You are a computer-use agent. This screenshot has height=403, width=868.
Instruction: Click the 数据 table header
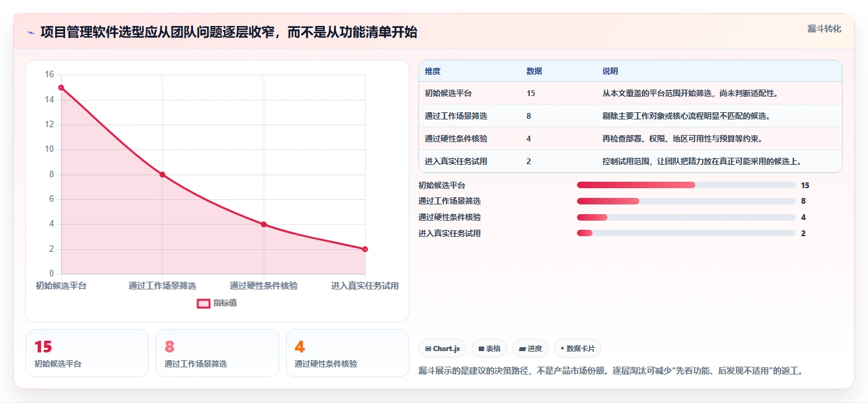click(x=534, y=71)
